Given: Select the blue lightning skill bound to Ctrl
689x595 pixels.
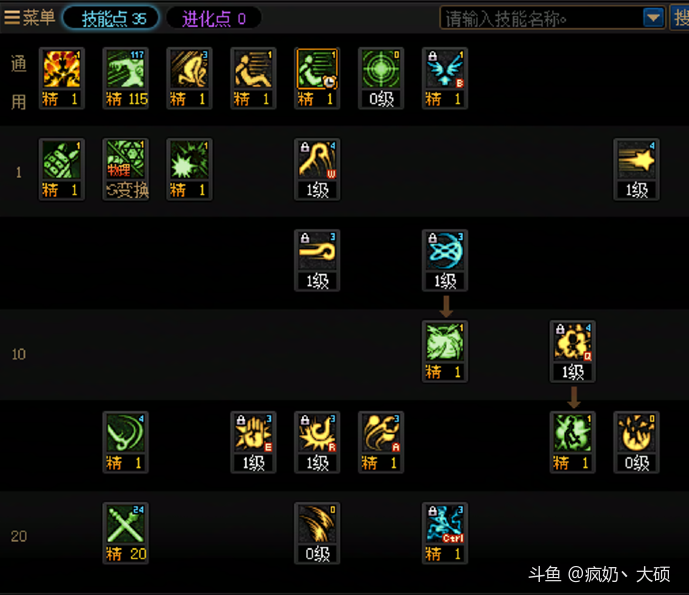Looking at the screenshot, I should point(445,533).
